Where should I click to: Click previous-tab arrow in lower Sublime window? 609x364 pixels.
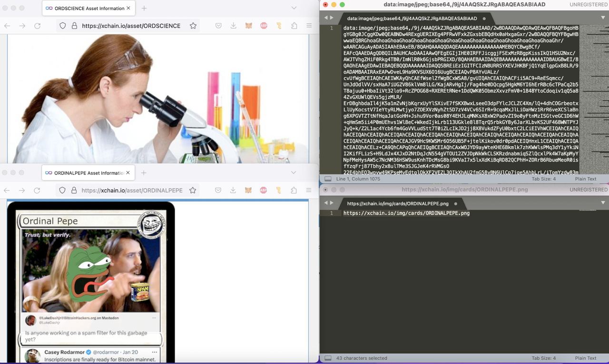coord(326,203)
